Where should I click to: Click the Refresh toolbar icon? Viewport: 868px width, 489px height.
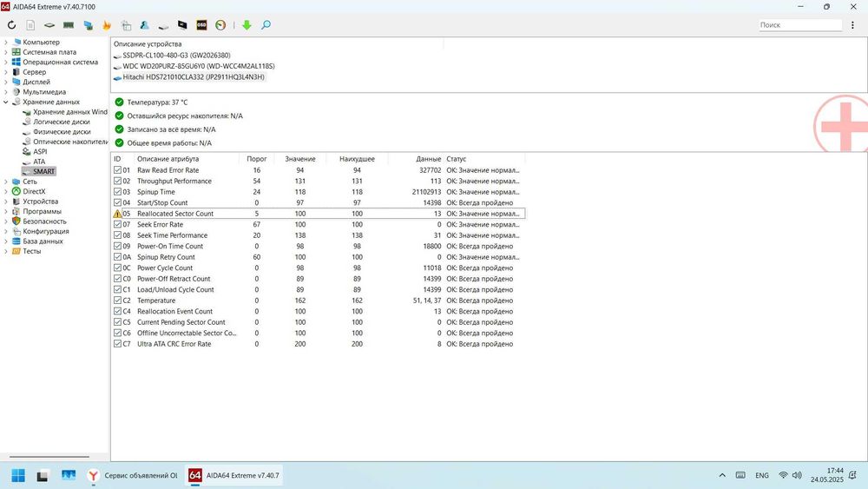tap(11, 25)
